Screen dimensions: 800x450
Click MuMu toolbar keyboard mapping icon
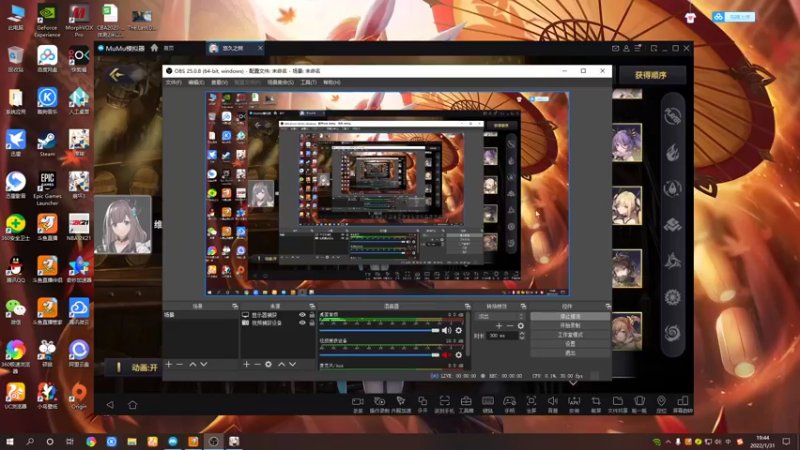click(x=488, y=402)
